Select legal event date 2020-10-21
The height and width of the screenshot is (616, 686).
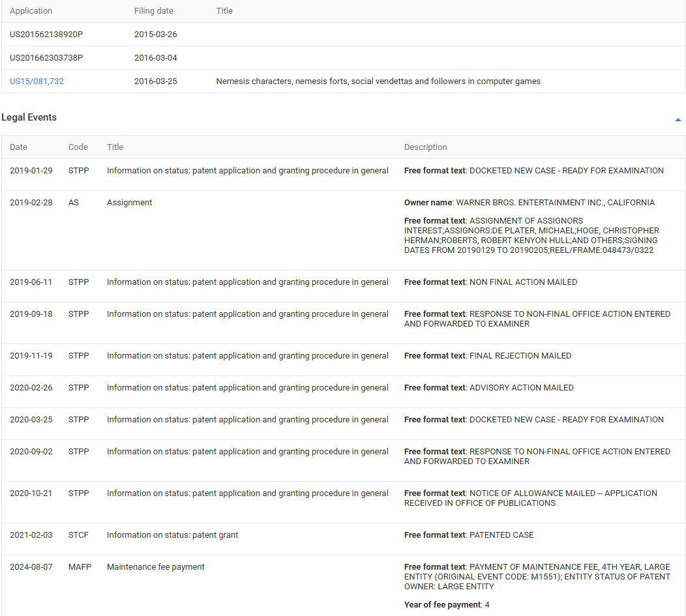(x=31, y=493)
